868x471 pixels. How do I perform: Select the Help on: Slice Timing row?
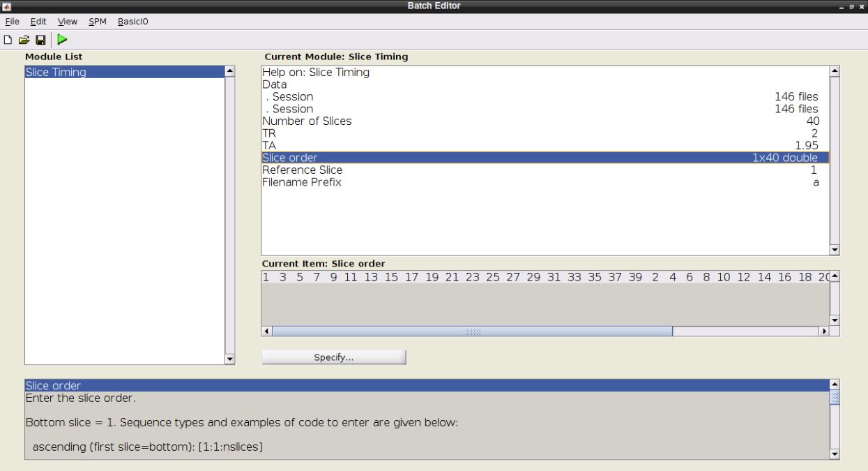[545, 72]
